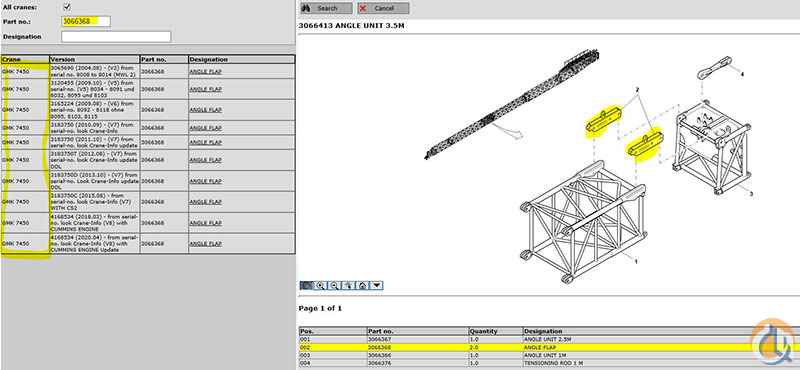Open ANGLE FLAP link for the 2009.08 (V6) version
800x370 pixels.
click(206, 110)
